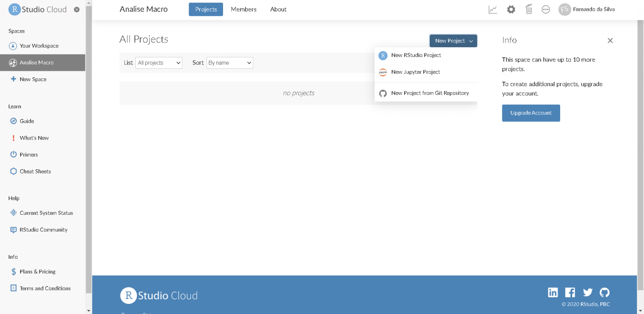Switch to the Members tab
Screen dimensions: 644x314
[x=243, y=9]
